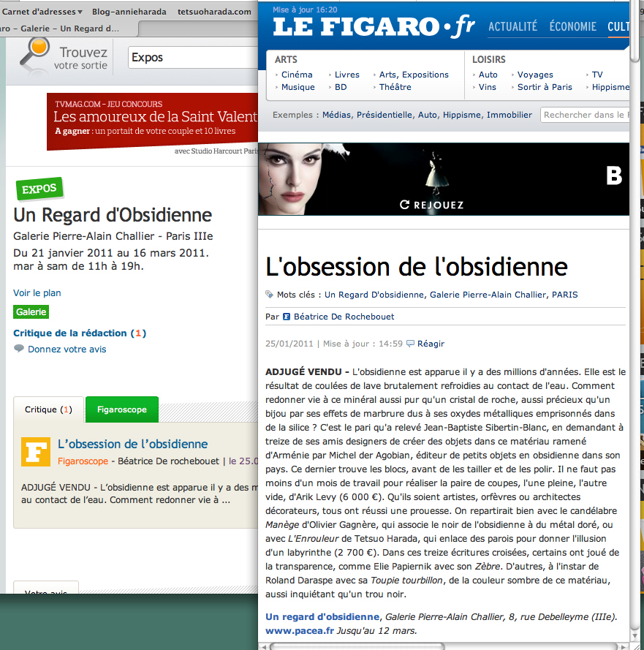Open the Carnet d'adresses bookmark dropdown

42,12
